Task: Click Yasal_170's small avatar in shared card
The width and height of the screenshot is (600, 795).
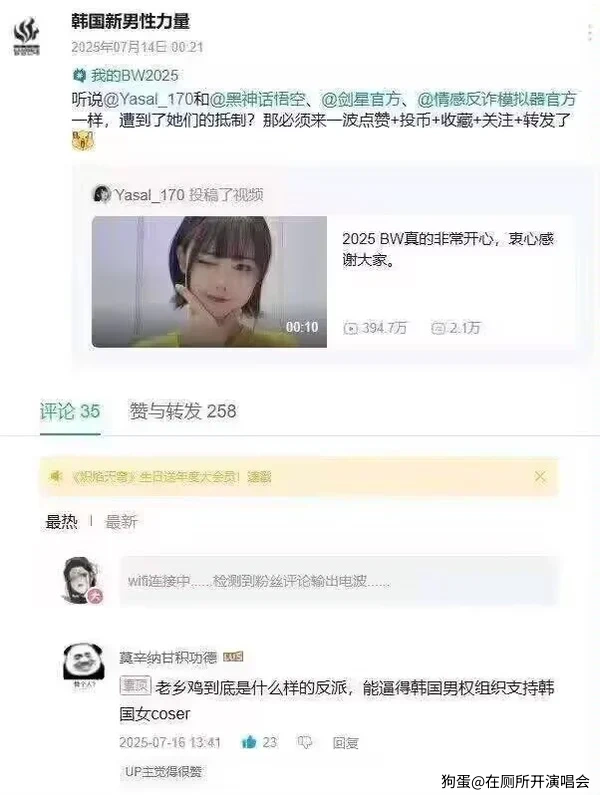Action: pos(102,194)
